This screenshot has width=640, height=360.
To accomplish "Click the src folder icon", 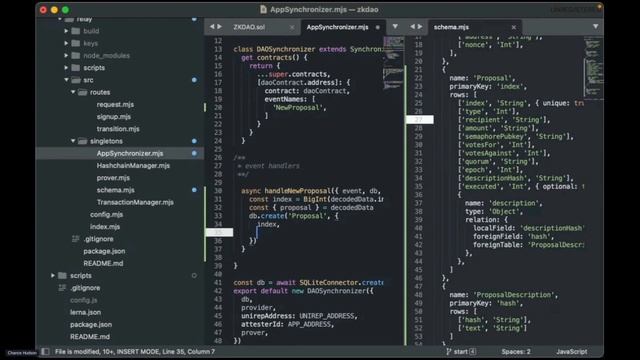I will [x=76, y=80].
